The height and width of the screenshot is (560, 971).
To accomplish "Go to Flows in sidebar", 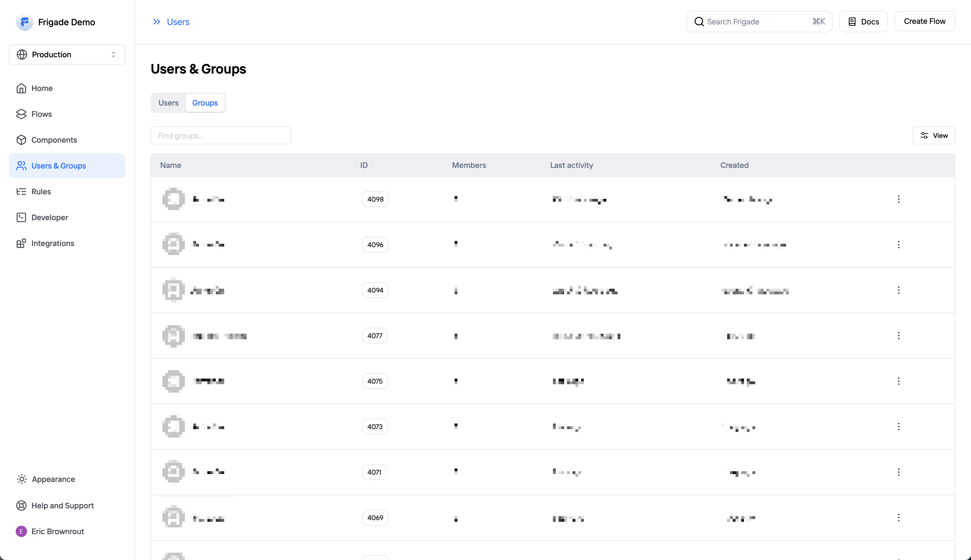I will point(41,114).
